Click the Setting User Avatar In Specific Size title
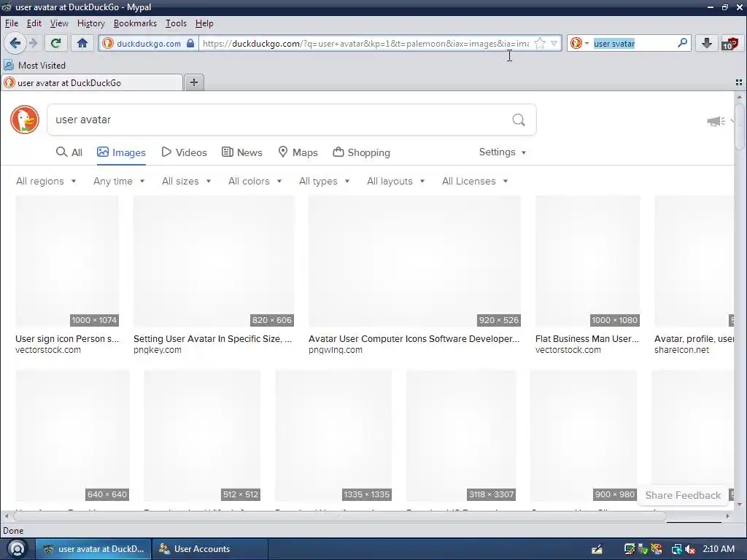 point(212,338)
